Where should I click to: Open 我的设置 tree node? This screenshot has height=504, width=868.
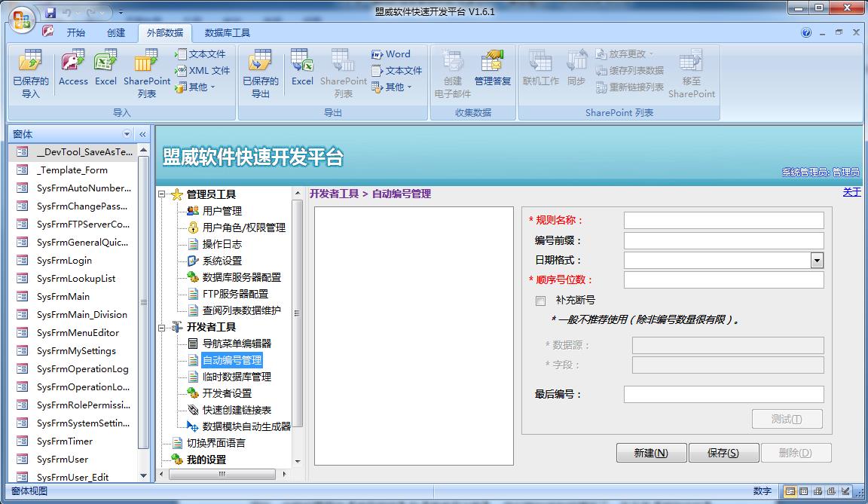click(199, 460)
